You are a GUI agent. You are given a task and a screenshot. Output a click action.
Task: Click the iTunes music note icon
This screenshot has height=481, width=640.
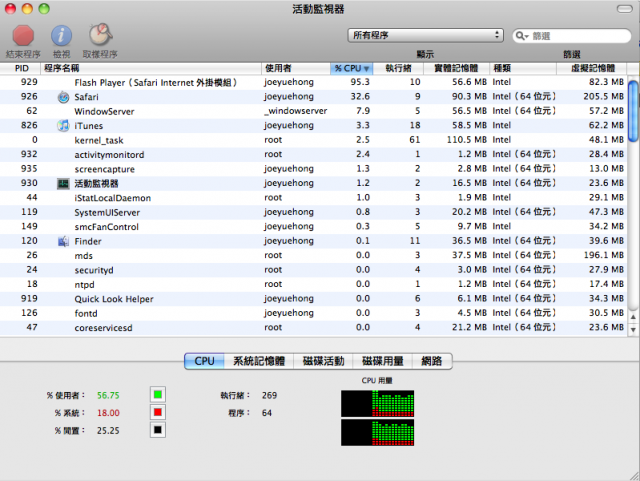coord(63,126)
